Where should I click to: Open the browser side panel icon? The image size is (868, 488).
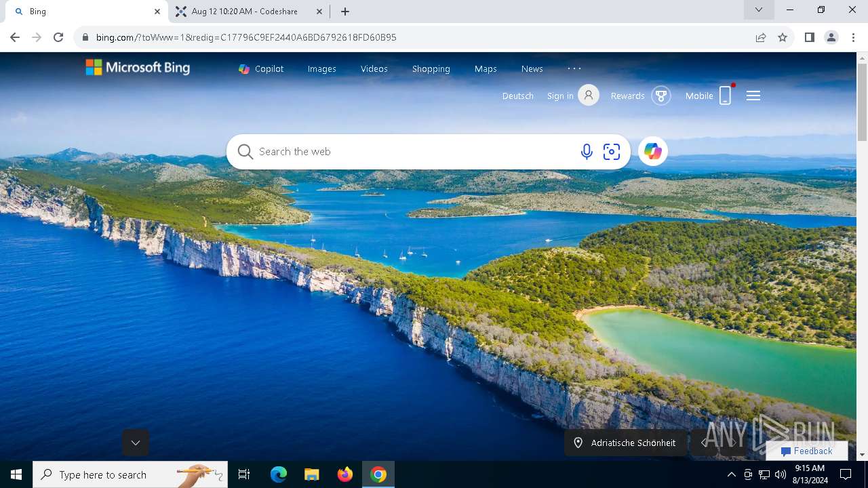(x=809, y=37)
